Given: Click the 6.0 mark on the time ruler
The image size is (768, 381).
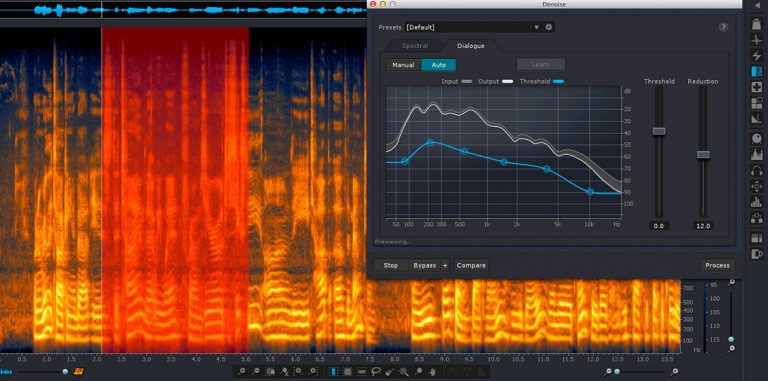Looking at the screenshot, I should [x=294, y=359].
